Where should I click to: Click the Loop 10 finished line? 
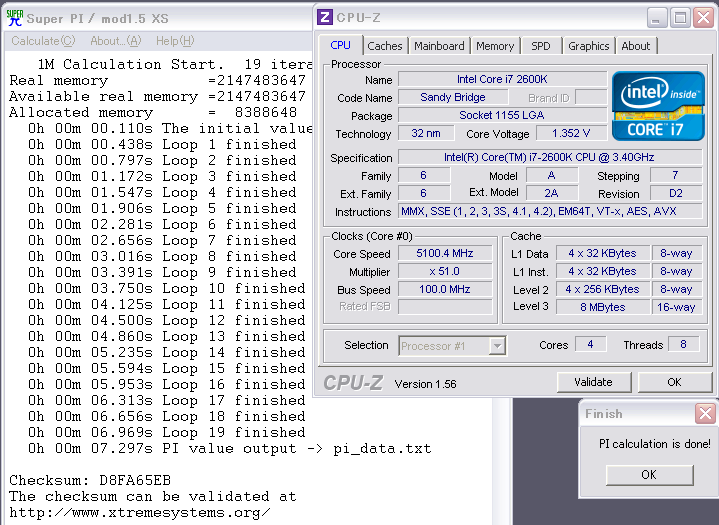166,288
